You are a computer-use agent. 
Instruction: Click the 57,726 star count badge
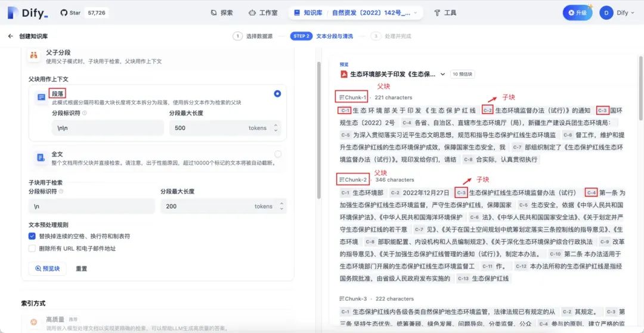coord(97,13)
